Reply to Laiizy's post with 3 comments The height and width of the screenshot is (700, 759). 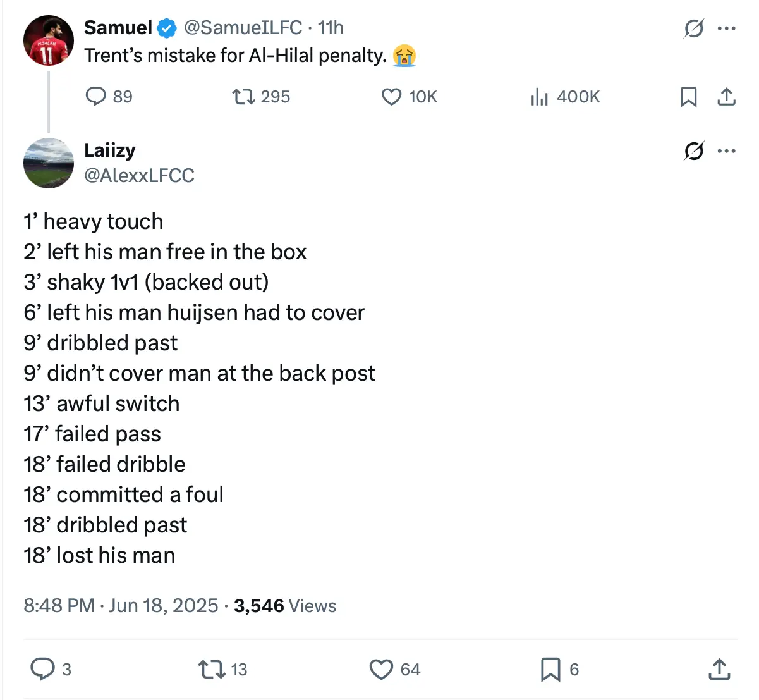43,669
